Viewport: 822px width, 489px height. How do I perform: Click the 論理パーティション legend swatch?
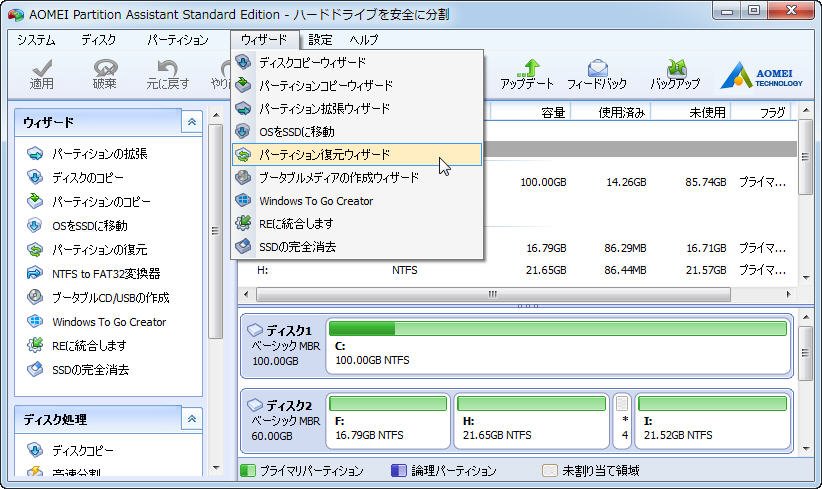pos(399,470)
